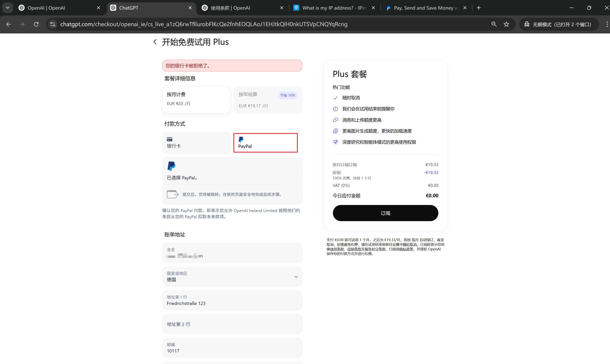The image size is (610, 364).
Task: Click the back chevron beside 开始免费试用 Plus
Action: 155,42
